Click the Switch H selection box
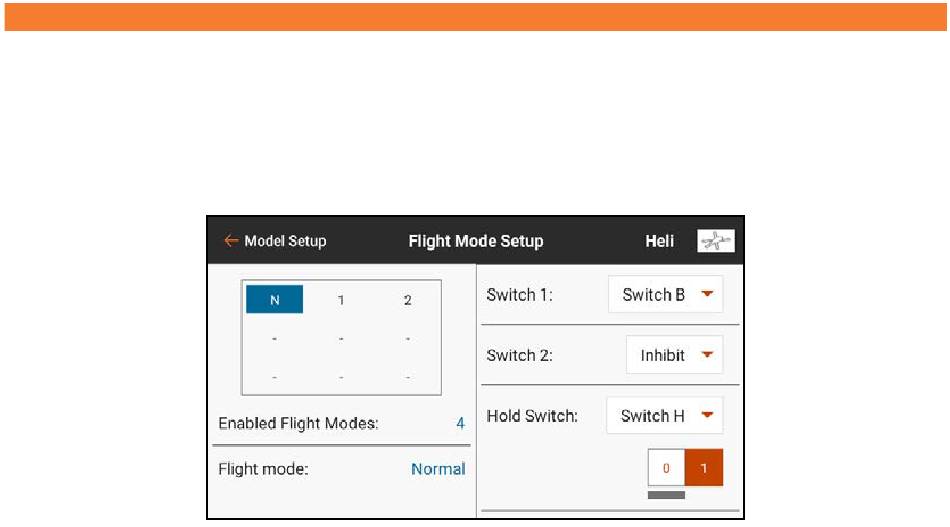 pyautogui.click(x=665, y=416)
